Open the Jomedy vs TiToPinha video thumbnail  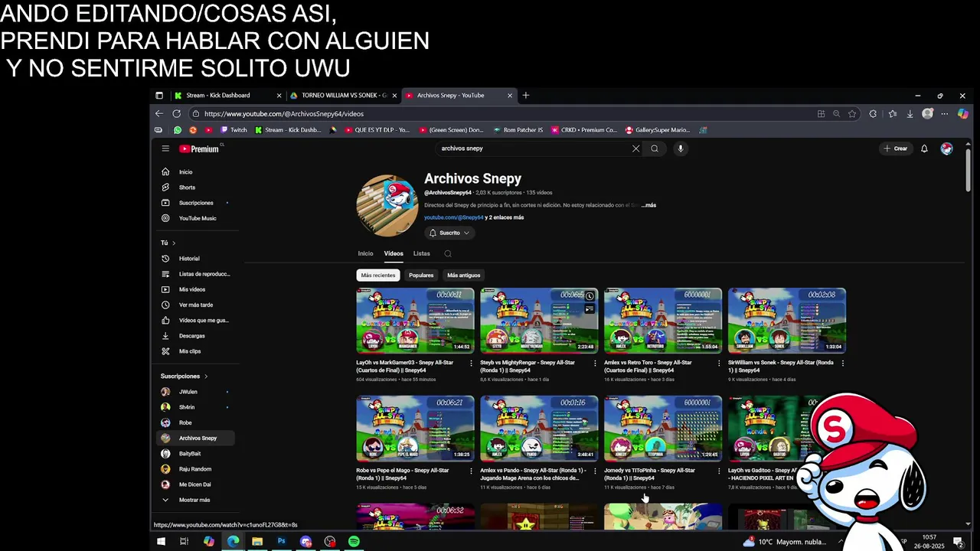662,429
